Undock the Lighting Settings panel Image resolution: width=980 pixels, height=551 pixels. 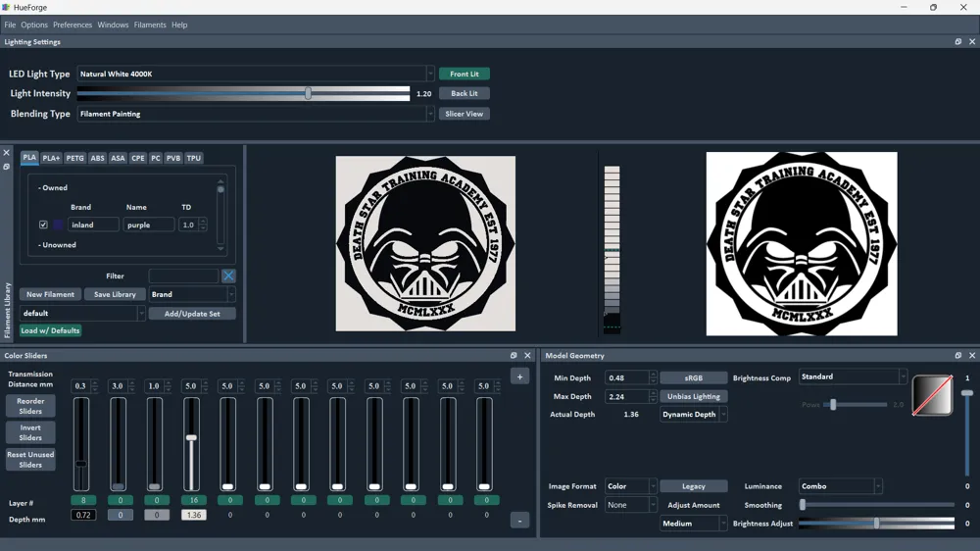[958, 42]
